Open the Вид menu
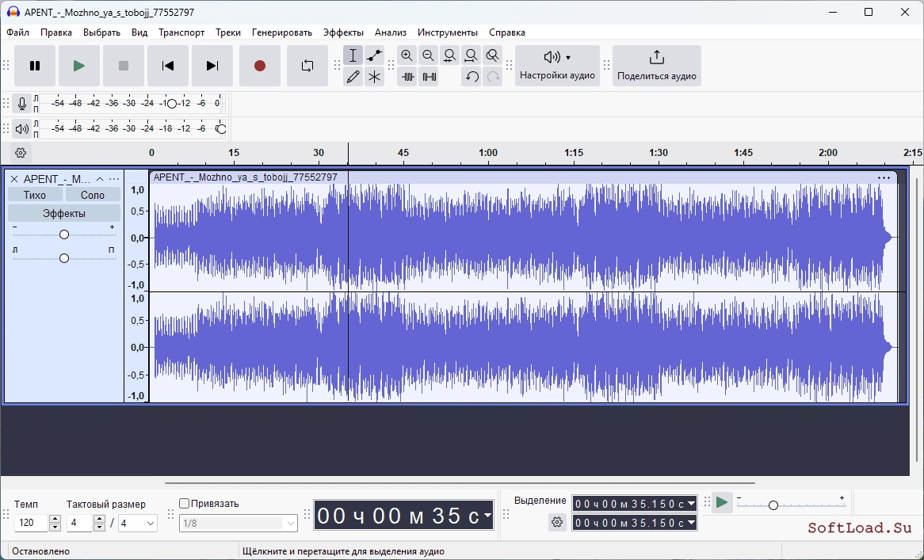924x560 pixels. click(x=139, y=32)
